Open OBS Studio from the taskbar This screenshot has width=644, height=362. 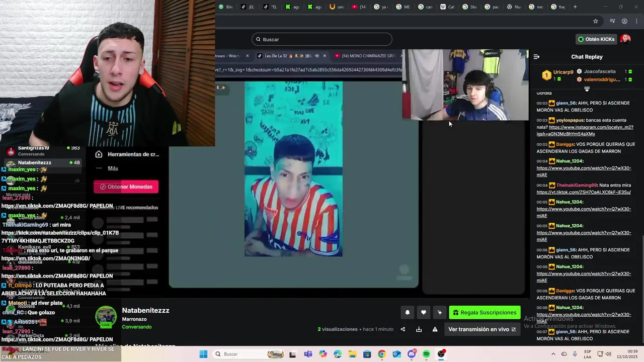pyautogui.click(x=441, y=354)
